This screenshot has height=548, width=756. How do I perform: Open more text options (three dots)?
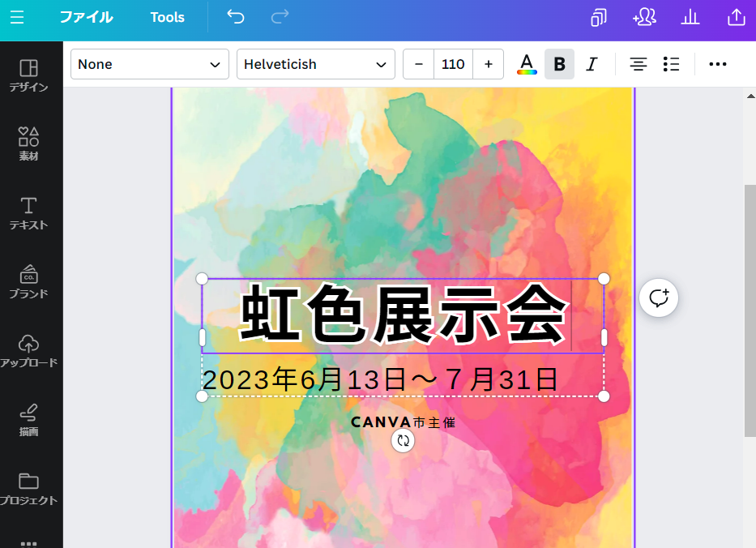click(717, 64)
